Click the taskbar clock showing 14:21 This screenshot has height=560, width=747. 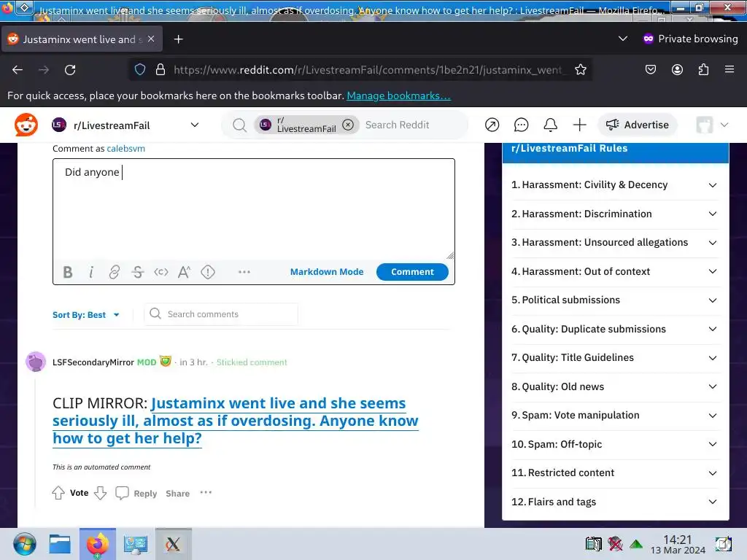tap(678, 544)
